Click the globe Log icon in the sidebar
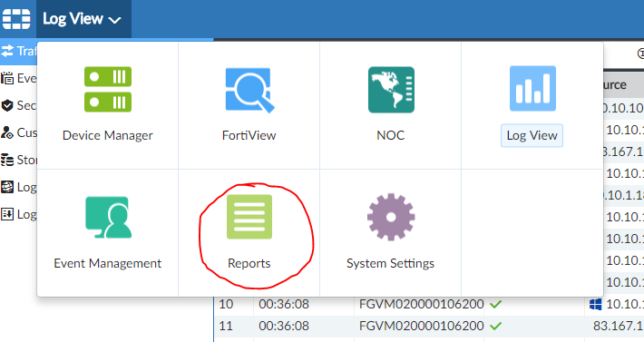 point(7,187)
